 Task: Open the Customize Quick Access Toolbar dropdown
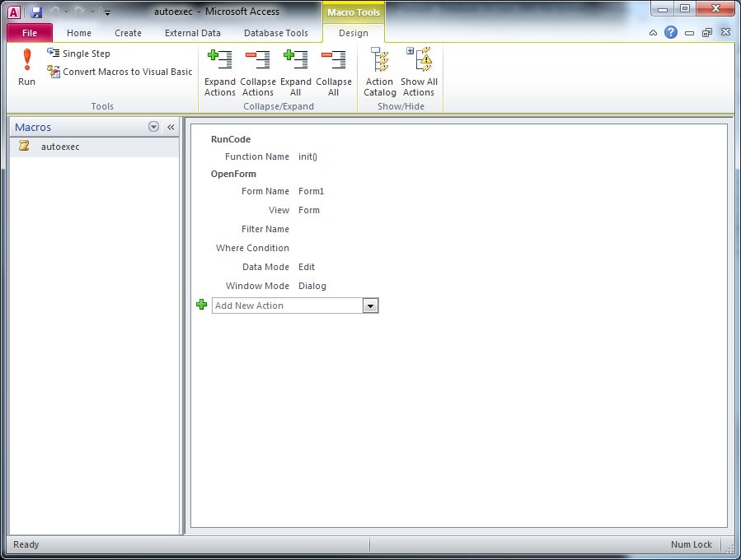108,12
